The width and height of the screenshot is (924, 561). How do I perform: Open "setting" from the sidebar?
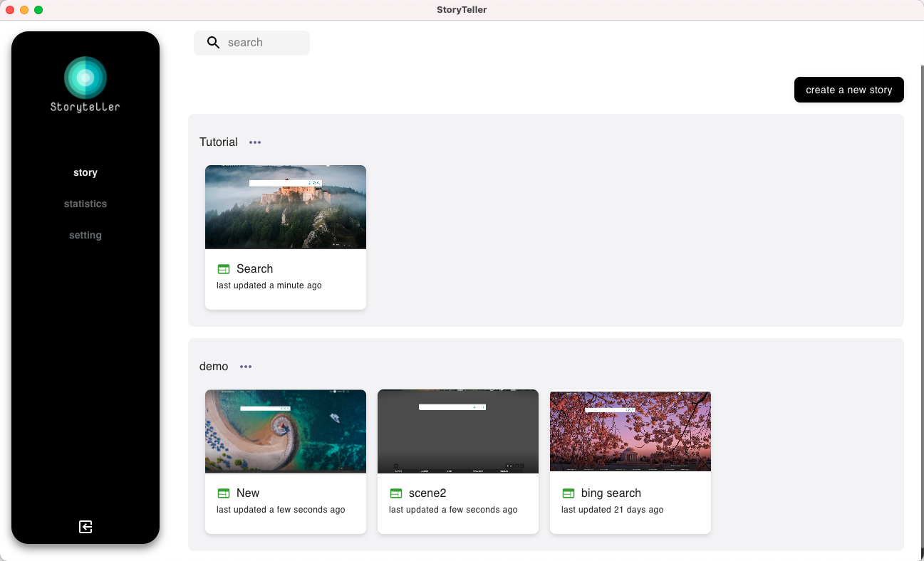85,235
